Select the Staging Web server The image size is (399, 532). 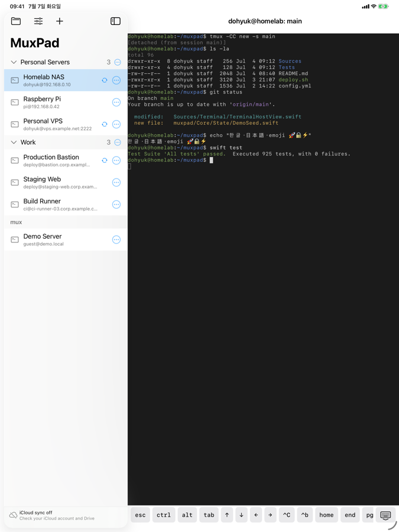66,182
